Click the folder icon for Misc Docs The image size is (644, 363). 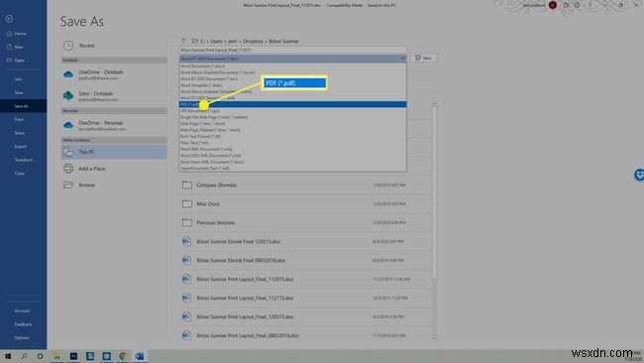pyautogui.click(x=187, y=203)
